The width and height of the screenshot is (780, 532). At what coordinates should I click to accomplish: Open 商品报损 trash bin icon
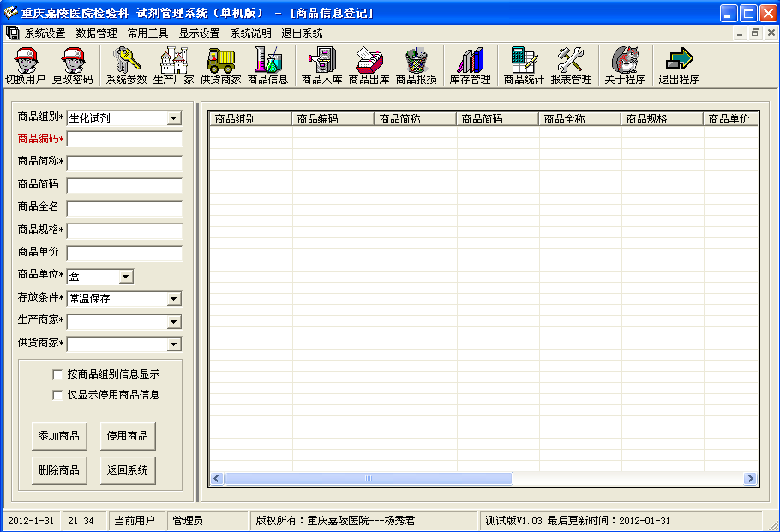click(417, 66)
